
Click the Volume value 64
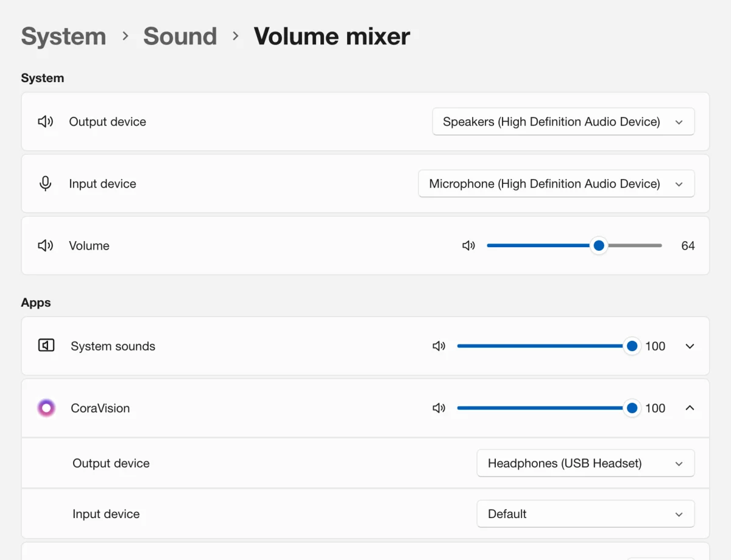688,246
